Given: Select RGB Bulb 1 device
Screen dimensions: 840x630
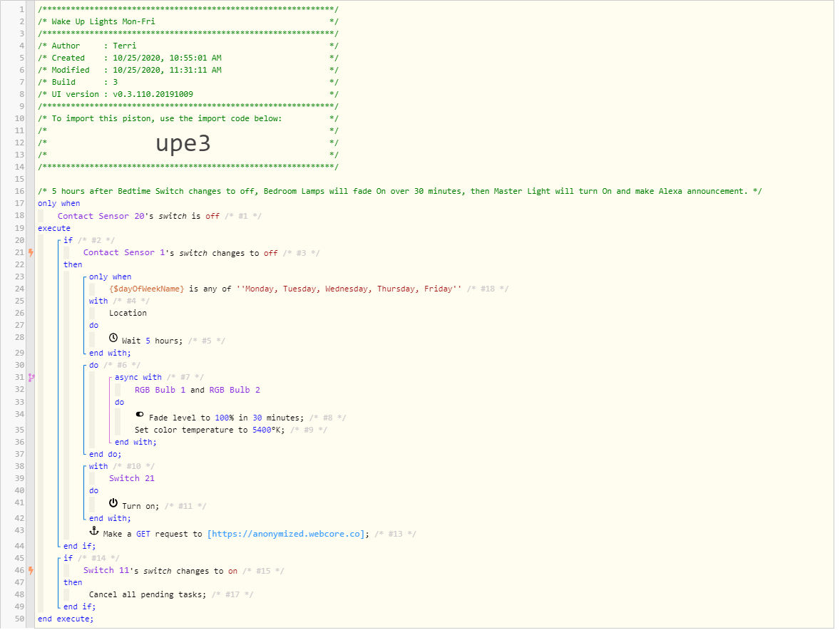Looking at the screenshot, I should click(160, 391).
